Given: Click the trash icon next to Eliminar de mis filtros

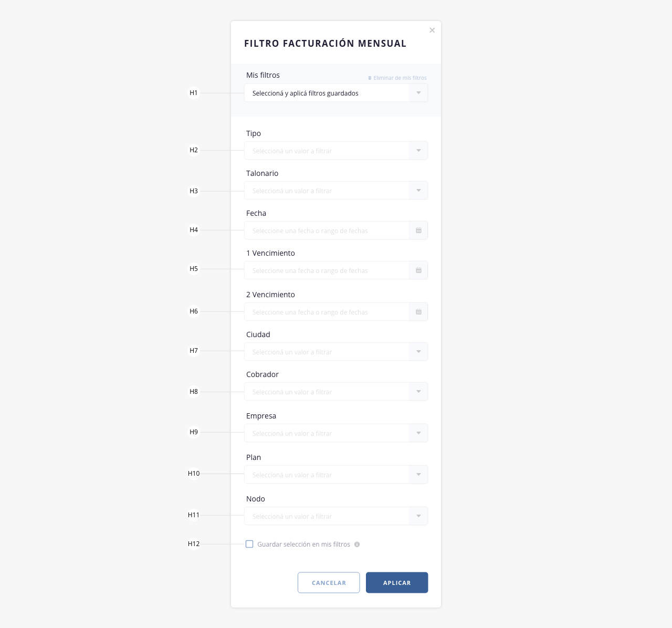Looking at the screenshot, I should pos(370,78).
